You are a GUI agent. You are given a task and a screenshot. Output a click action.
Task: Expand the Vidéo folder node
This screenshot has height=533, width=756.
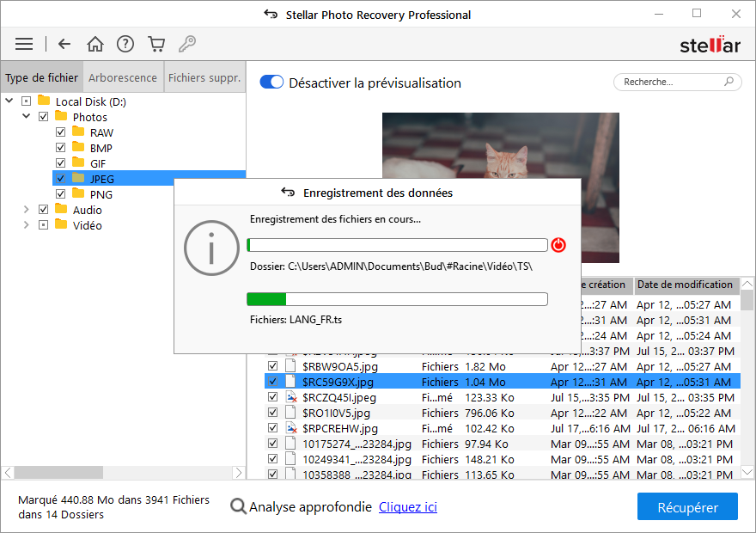[x=26, y=225]
